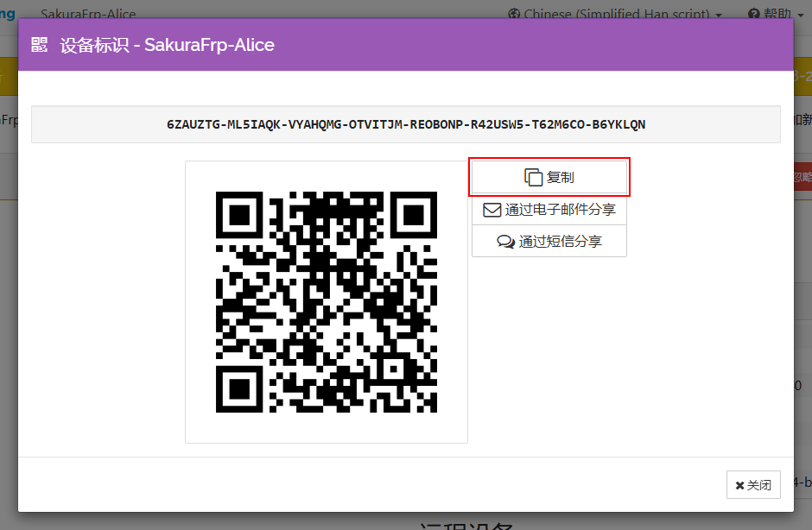The height and width of the screenshot is (530, 812).
Task: Open the Chinese (Simplified Han script) language dropdown
Action: tap(615, 14)
